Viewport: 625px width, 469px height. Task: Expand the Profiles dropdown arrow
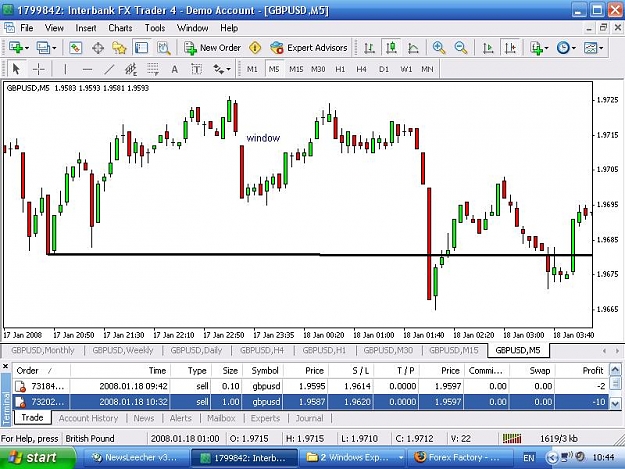click(x=54, y=48)
